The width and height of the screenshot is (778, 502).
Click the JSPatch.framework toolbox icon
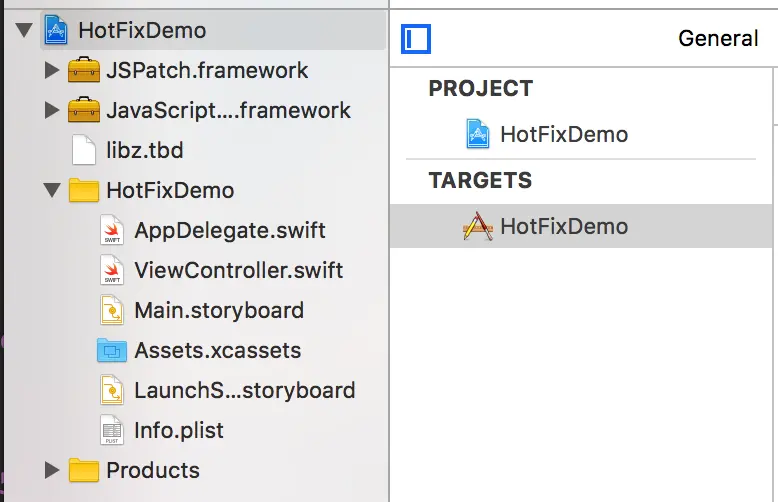pyautogui.click(x=83, y=71)
